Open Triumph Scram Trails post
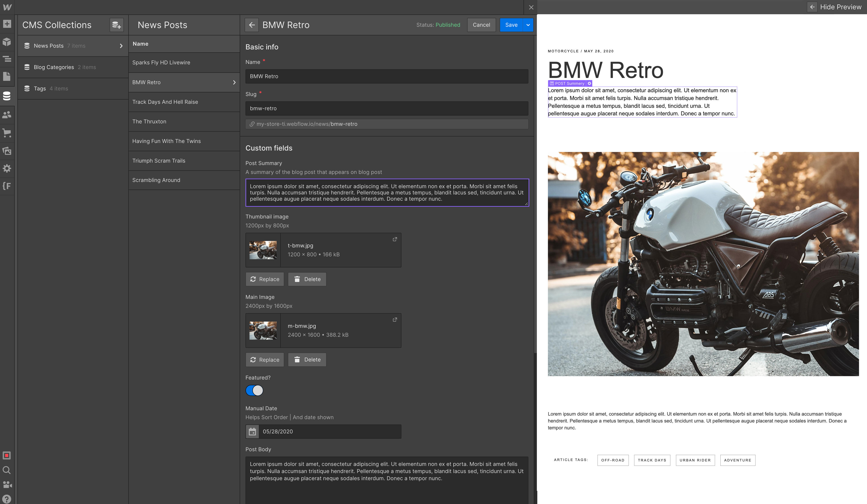This screenshot has height=504, width=867. coord(184,161)
